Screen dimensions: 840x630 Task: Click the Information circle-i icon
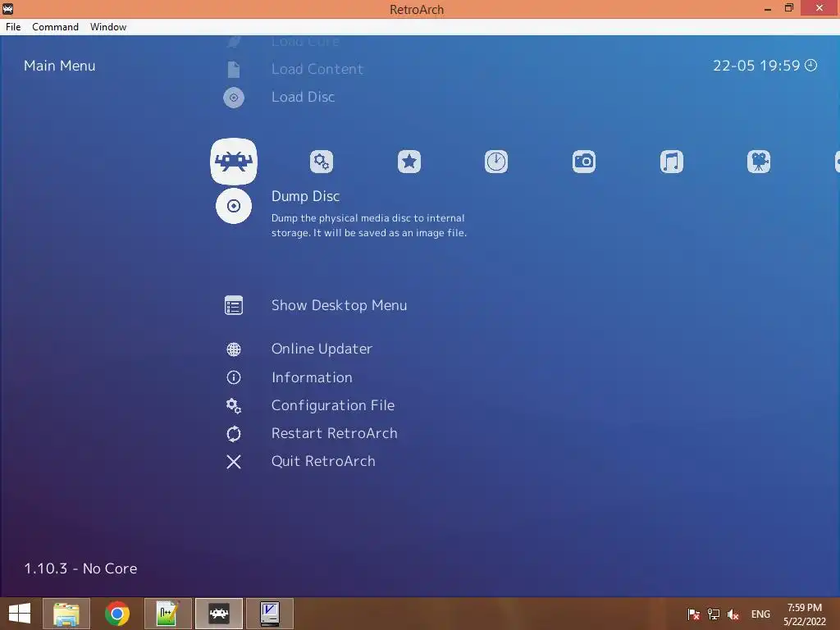click(234, 377)
